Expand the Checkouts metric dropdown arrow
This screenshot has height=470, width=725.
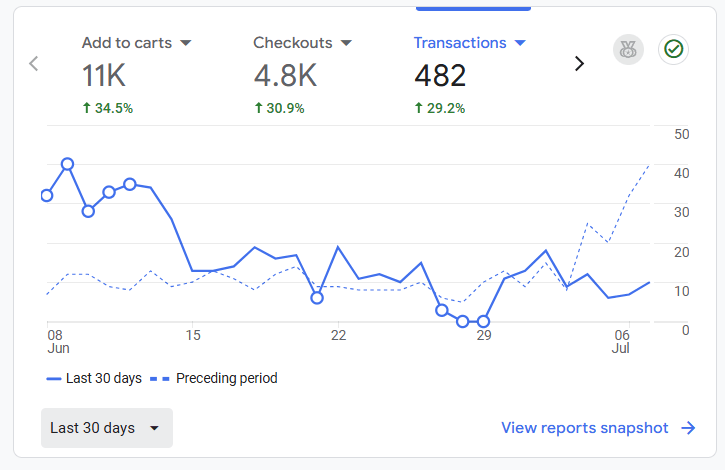click(x=346, y=43)
